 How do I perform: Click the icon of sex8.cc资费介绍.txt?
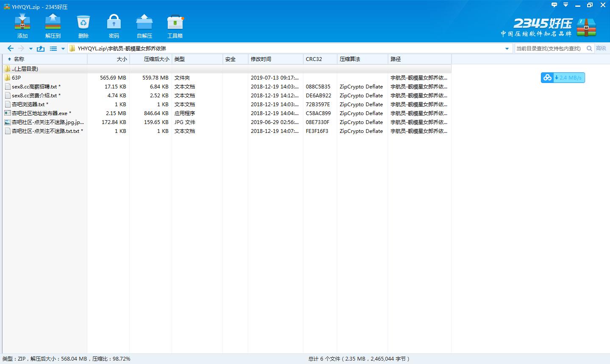[7, 95]
